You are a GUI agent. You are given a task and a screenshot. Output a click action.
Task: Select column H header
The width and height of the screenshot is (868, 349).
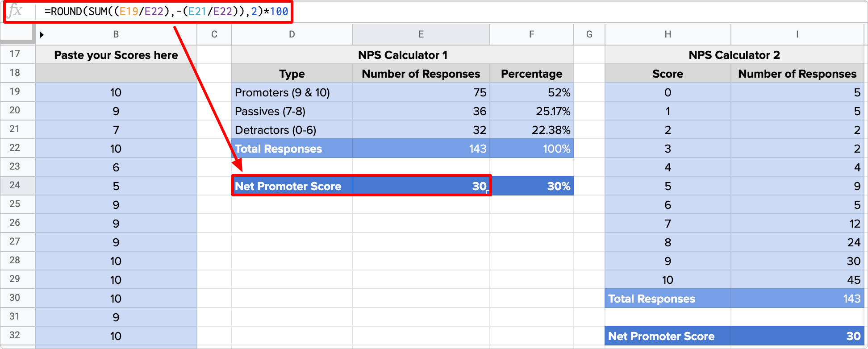tap(668, 34)
